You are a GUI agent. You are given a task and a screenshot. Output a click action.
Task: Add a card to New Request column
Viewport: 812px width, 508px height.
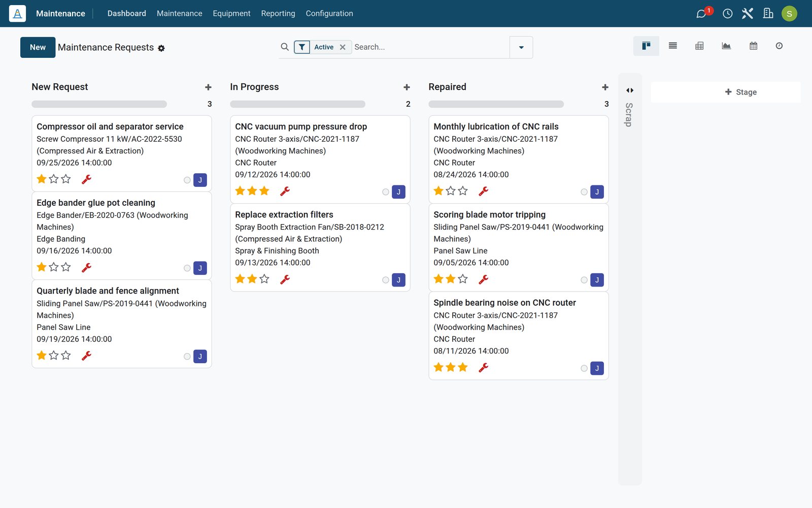[208, 87]
